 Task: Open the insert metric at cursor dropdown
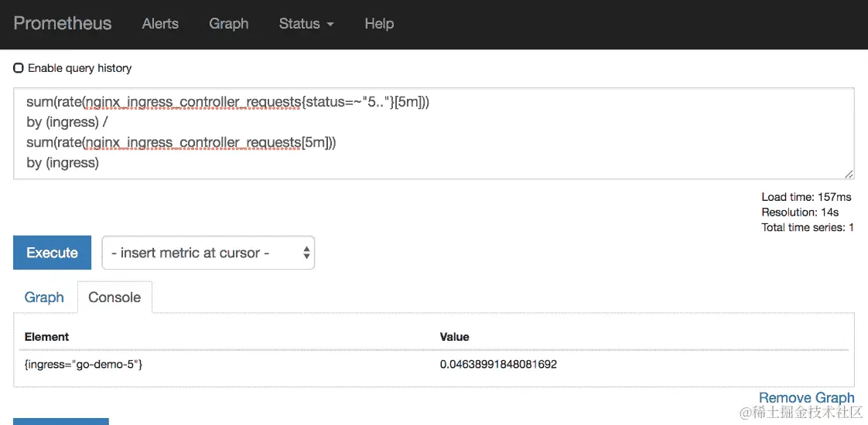tap(207, 253)
